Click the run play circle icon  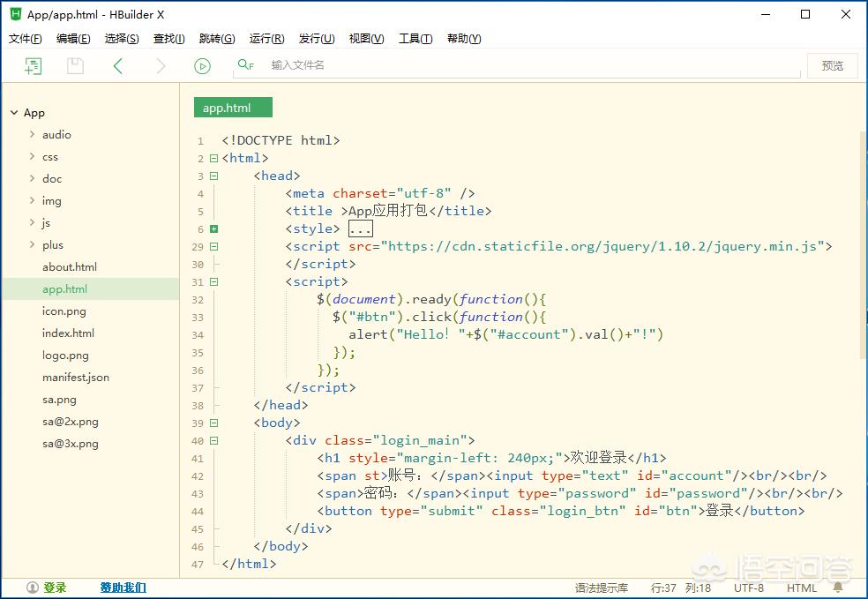click(203, 66)
